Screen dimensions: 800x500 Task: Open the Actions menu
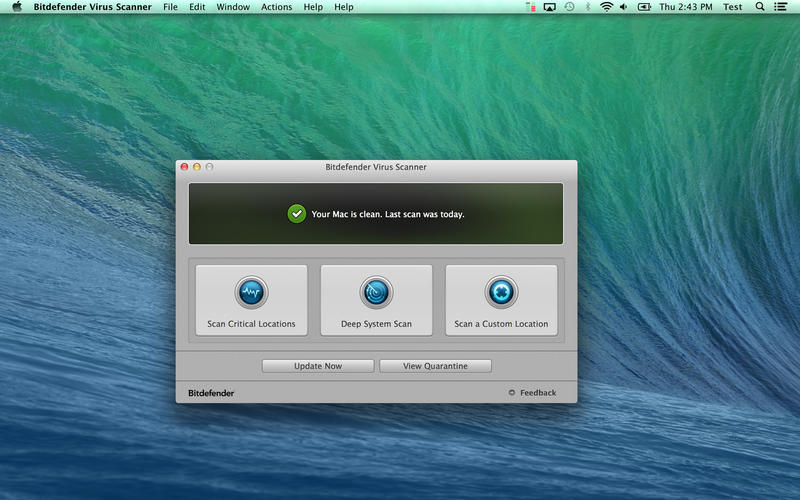pos(277,7)
